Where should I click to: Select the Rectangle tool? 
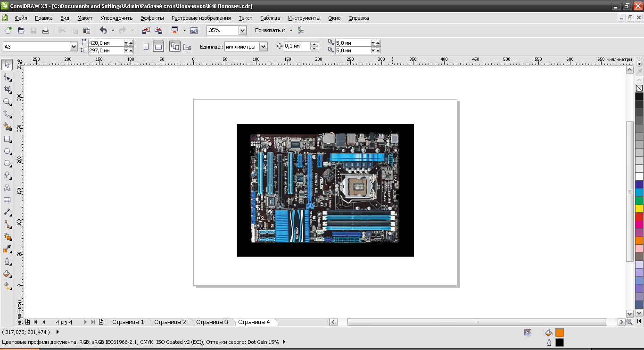point(8,139)
